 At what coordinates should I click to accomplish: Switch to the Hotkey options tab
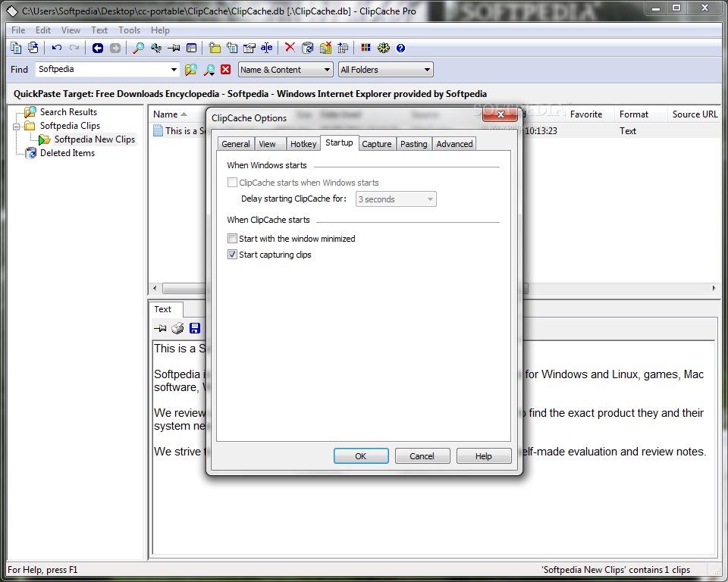[x=303, y=144]
